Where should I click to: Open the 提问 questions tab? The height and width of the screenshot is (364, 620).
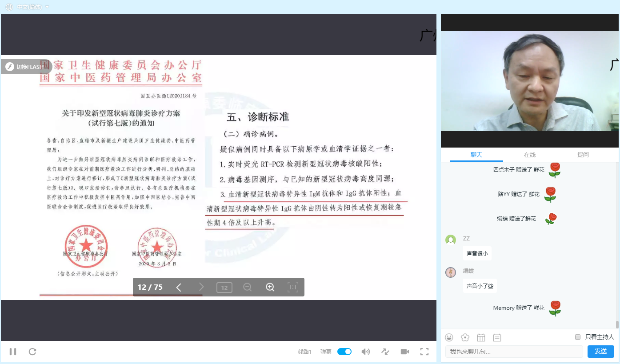click(x=583, y=155)
